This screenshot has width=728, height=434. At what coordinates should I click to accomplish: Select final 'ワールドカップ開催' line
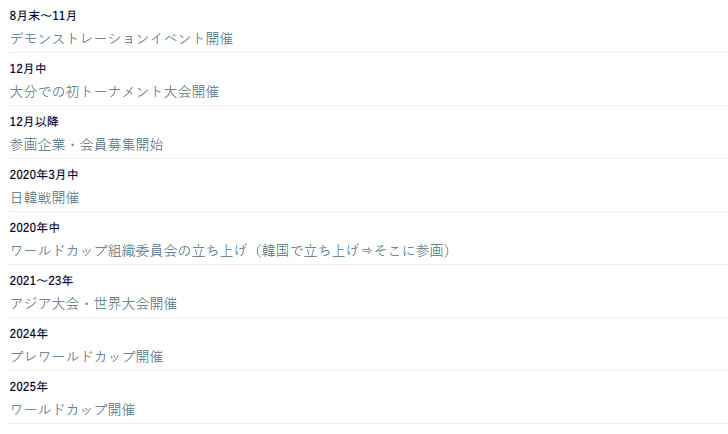coord(72,409)
